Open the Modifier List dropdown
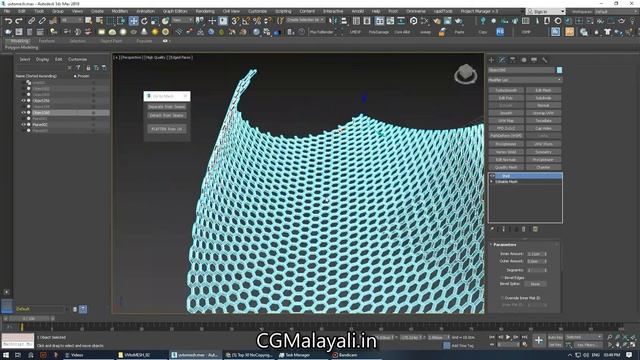640x360 pixels. tap(525, 80)
